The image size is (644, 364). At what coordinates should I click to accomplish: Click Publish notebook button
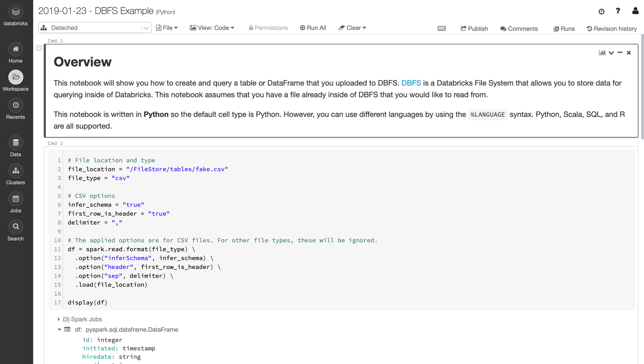click(x=475, y=28)
